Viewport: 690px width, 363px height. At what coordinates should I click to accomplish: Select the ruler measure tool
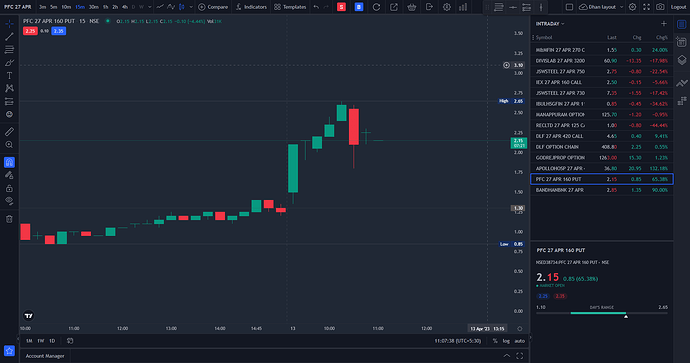9,132
